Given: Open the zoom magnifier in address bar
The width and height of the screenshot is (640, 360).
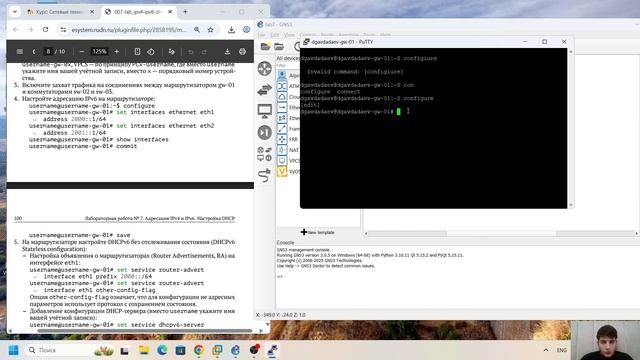Looking at the screenshot, I should 197,30.
